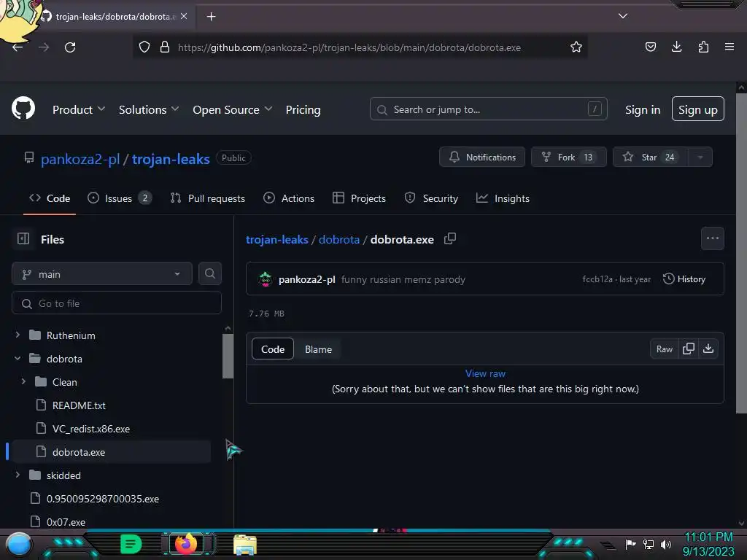Click the Raw button
747x560 pixels.
point(664,349)
